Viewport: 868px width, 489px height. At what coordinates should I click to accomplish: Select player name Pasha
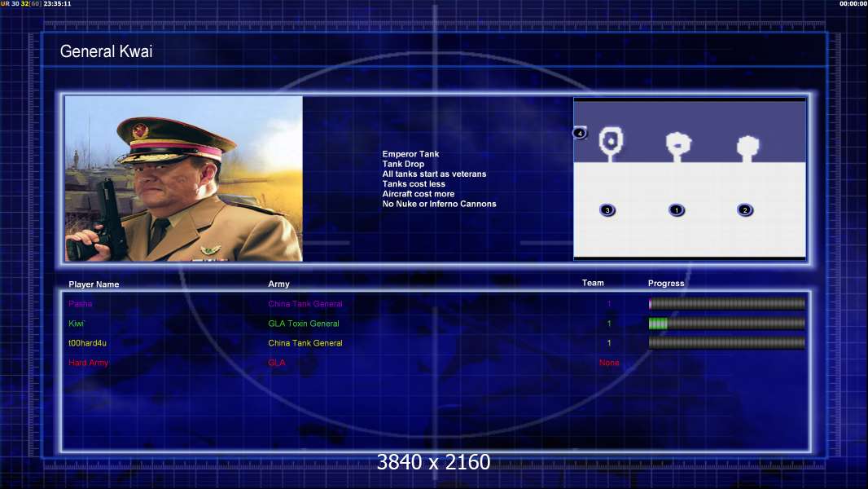(81, 303)
